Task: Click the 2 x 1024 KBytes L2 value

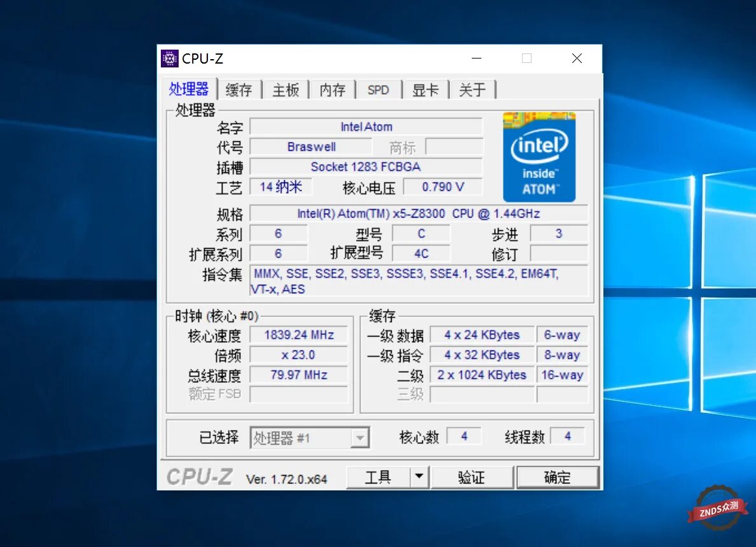Action: coord(482,375)
